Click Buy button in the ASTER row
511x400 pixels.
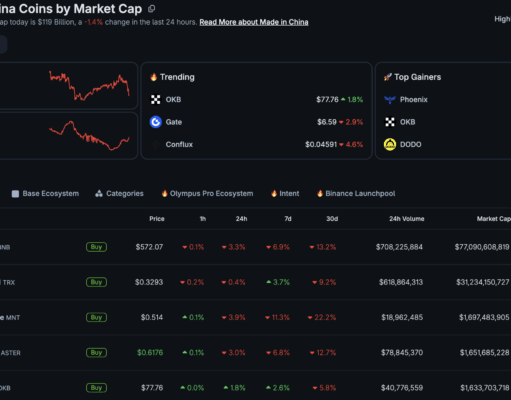click(x=96, y=352)
